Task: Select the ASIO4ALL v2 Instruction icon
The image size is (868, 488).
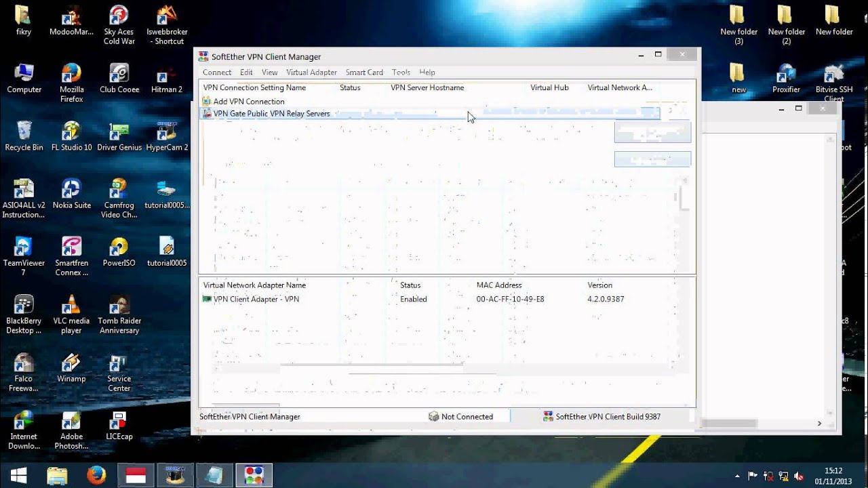Action: point(24,199)
